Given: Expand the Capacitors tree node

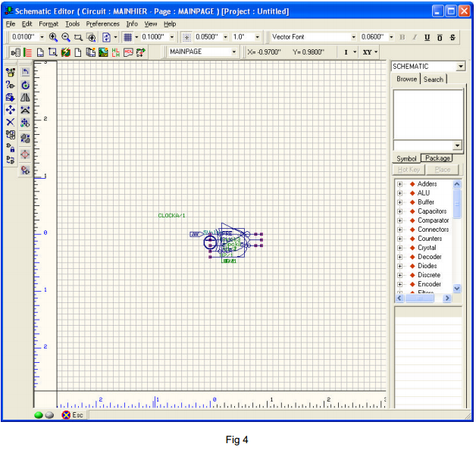Looking at the screenshot, I should (399, 211).
